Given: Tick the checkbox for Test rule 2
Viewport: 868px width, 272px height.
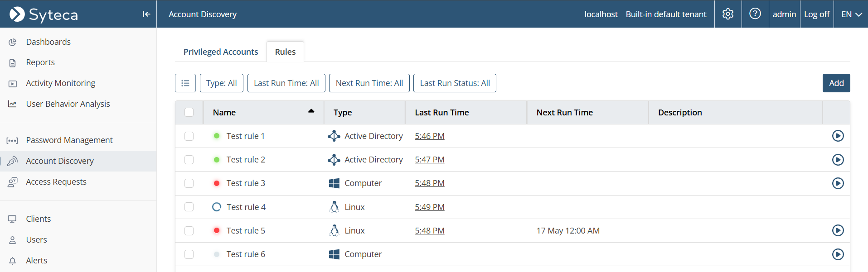Looking at the screenshot, I should tap(189, 160).
